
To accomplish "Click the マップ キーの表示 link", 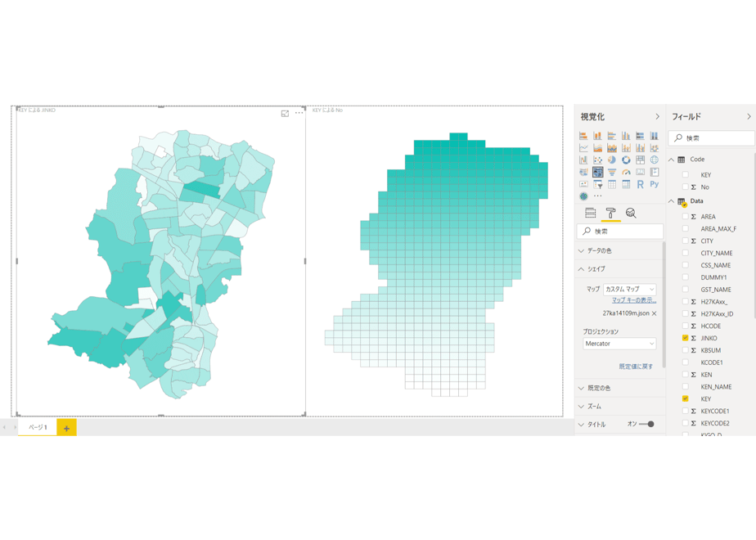I will (634, 300).
